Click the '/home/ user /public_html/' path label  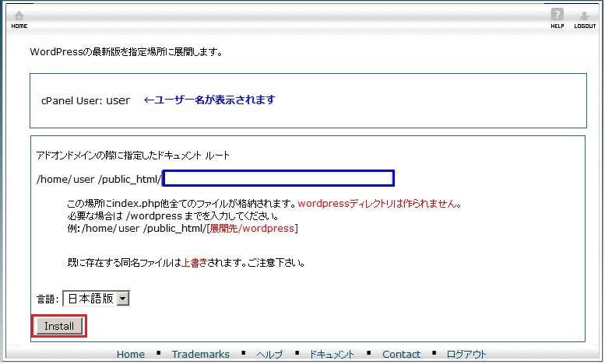[99, 180]
